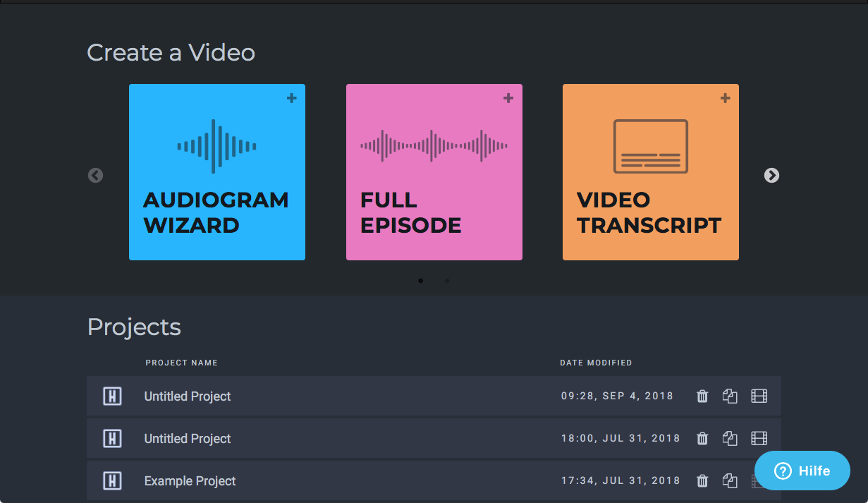
Task: Open videos for Sep 4 Untitled Project
Action: (759, 396)
